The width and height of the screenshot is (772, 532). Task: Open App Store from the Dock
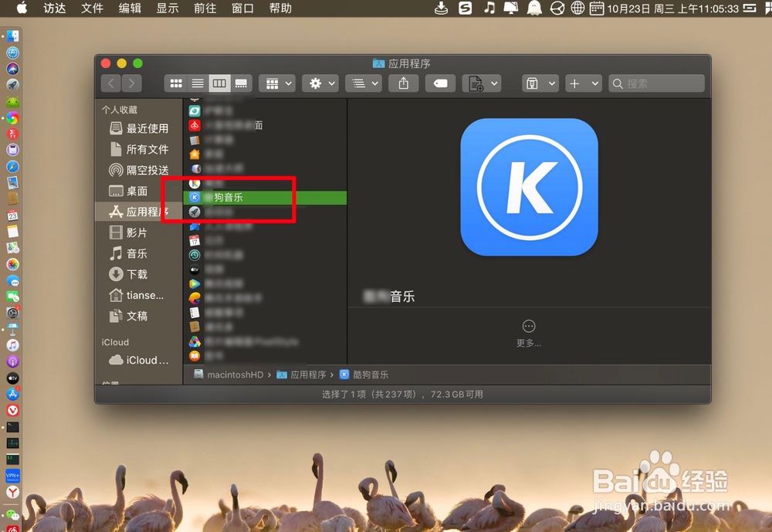(x=13, y=394)
